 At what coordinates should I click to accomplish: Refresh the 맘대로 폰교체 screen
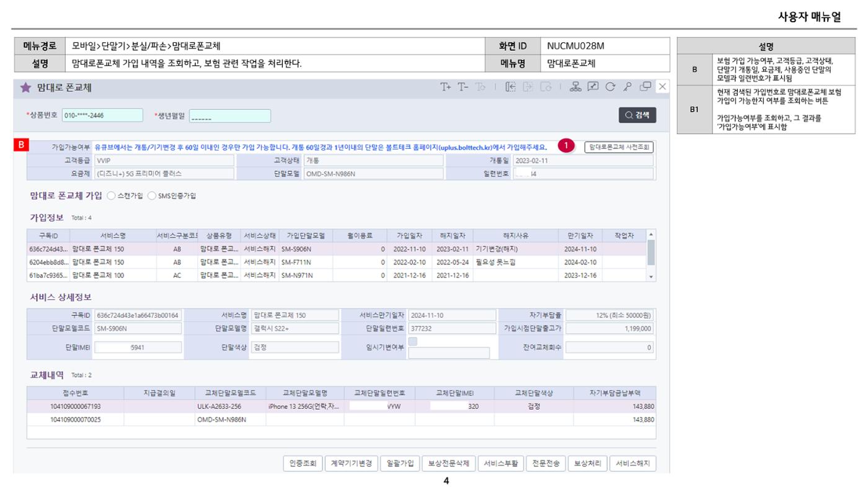(610, 87)
